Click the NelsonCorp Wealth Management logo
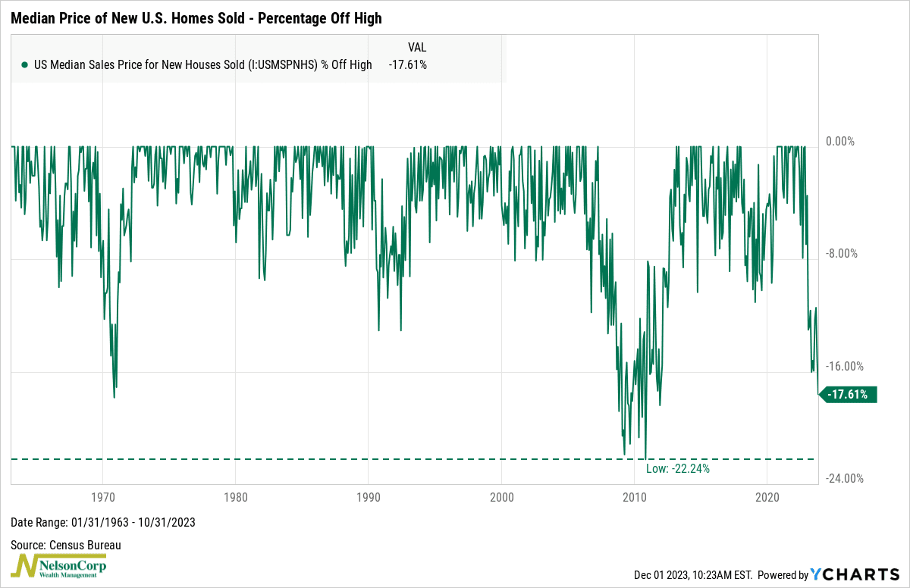 59,566
